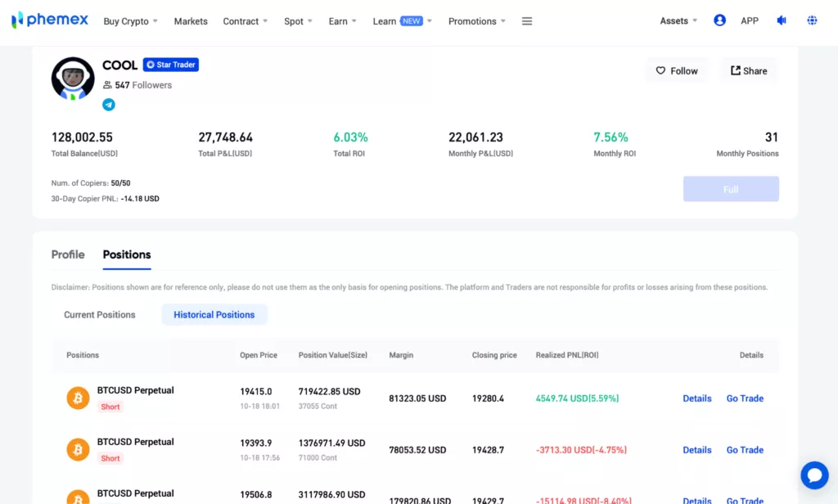Open the live chat bubble icon
The height and width of the screenshot is (504, 838).
click(x=814, y=475)
